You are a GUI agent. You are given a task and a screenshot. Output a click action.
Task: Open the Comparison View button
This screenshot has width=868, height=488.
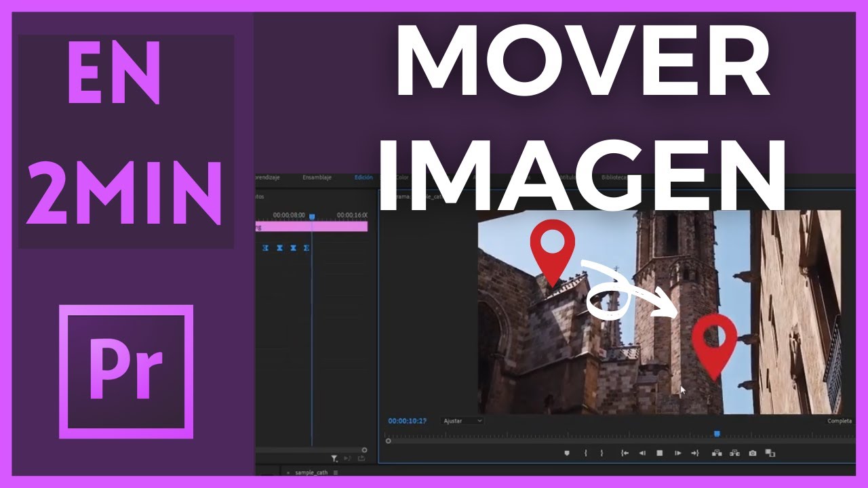click(770, 453)
